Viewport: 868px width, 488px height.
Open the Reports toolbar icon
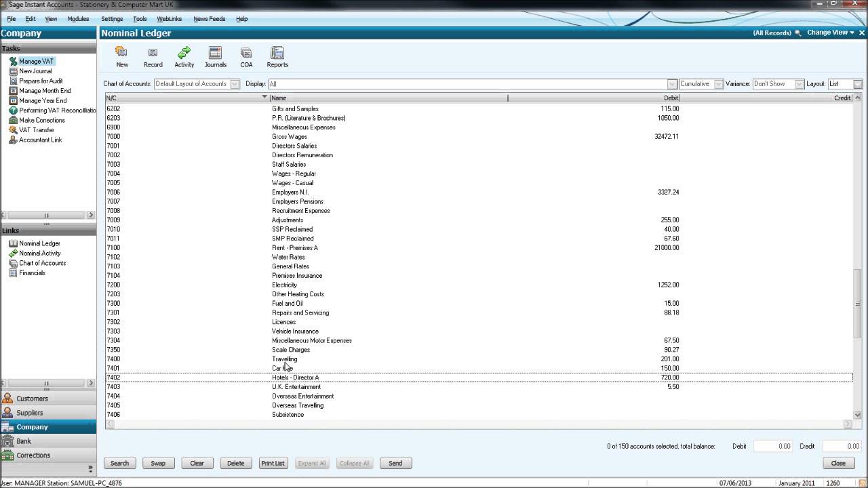(x=277, y=53)
